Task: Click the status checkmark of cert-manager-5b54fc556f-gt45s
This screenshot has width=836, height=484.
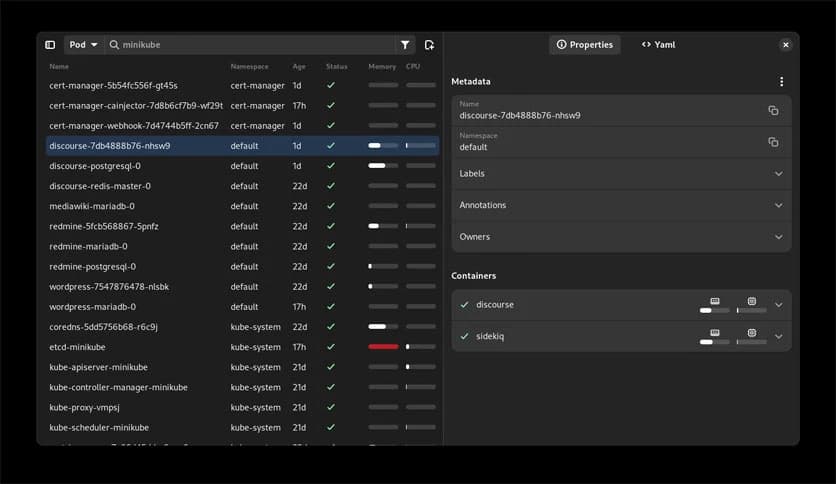Action: tap(331, 85)
